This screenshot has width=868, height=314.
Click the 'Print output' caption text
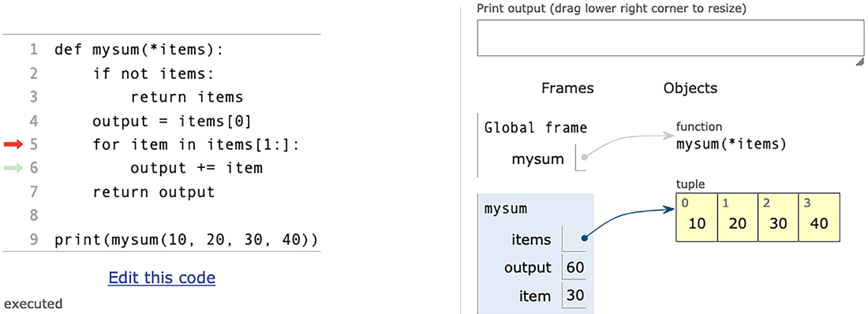tap(611, 9)
